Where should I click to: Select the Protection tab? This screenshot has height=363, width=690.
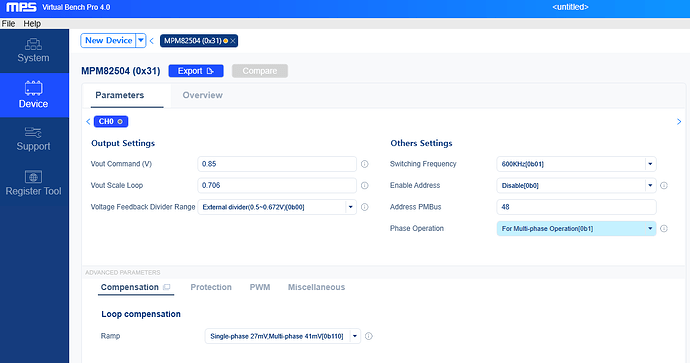click(x=211, y=287)
